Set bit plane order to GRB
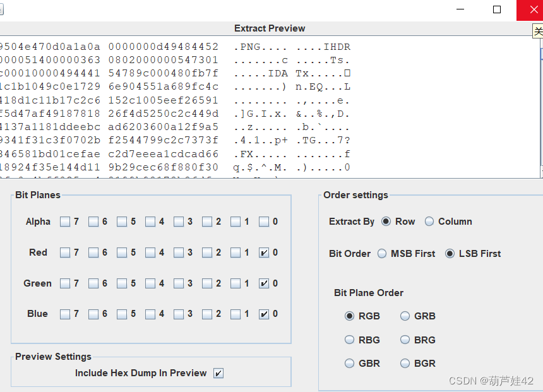 (405, 316)
